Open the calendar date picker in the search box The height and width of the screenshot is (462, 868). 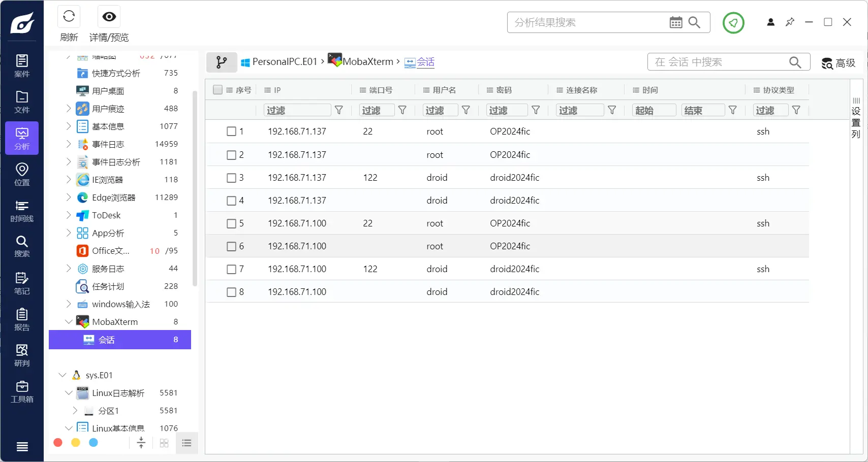(x=676, y=22)
